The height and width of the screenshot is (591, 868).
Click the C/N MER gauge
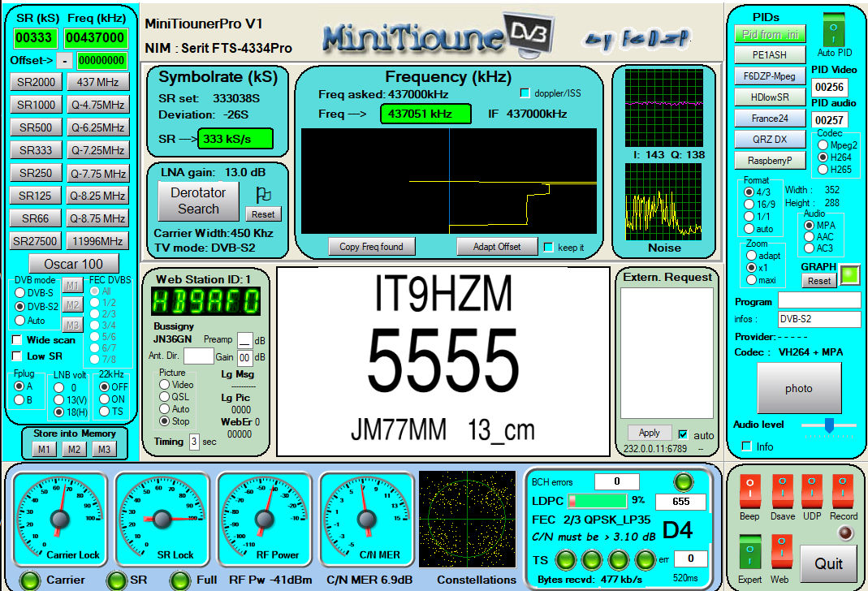pos(366,520)
